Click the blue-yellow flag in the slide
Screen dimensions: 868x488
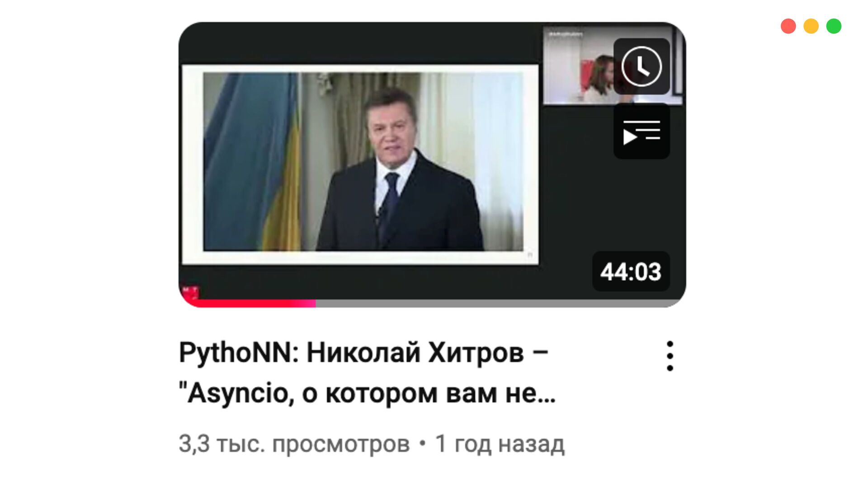(252, 161)
